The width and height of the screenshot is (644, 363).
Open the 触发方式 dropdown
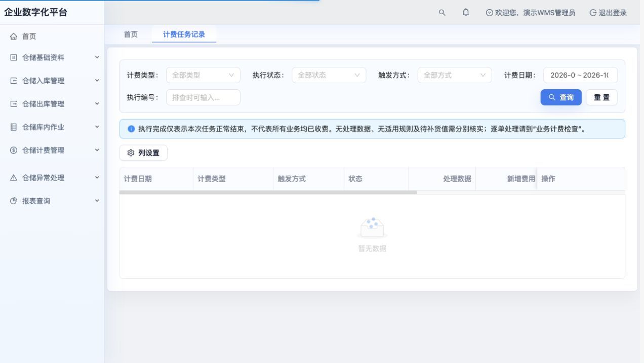[455, 75]
